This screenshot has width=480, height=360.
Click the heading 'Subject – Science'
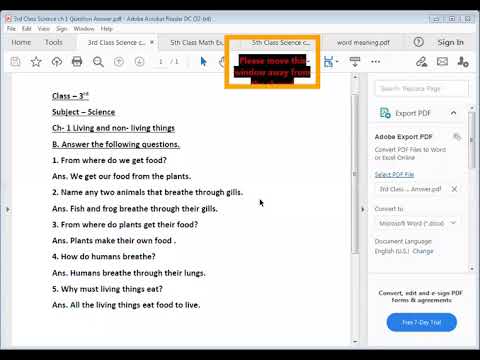click(x=83, y=112)
